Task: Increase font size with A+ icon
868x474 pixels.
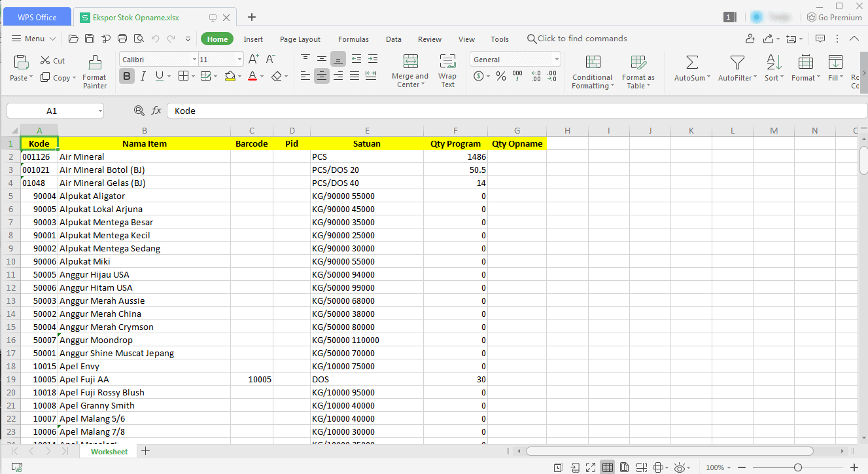Action: pos(254,59)
